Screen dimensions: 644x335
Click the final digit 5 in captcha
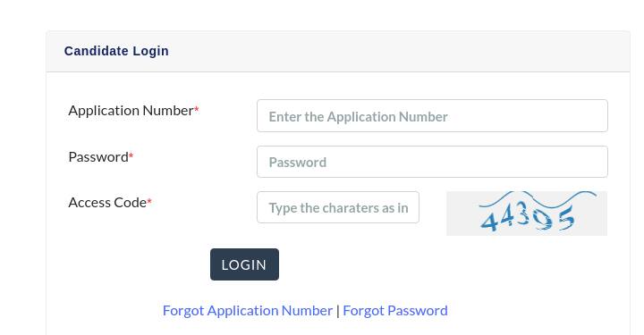(x=566, y=219)
